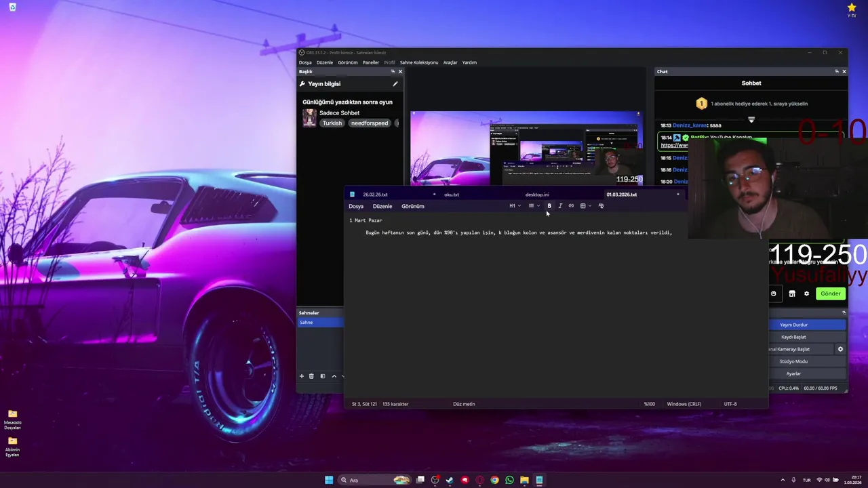Undock the Chat panel in OBS
The height and width of the screenshot is (488, 868).
click(836, 71)
